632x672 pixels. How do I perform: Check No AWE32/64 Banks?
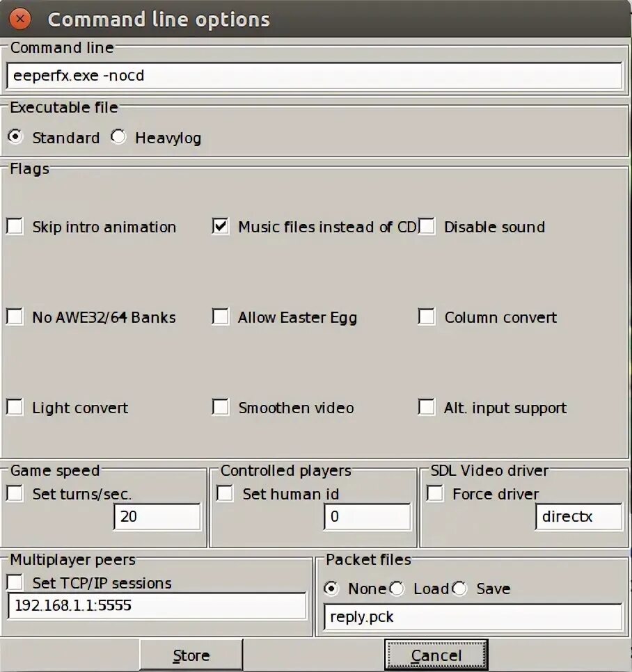pyautogui.click(x=15, y=317)
